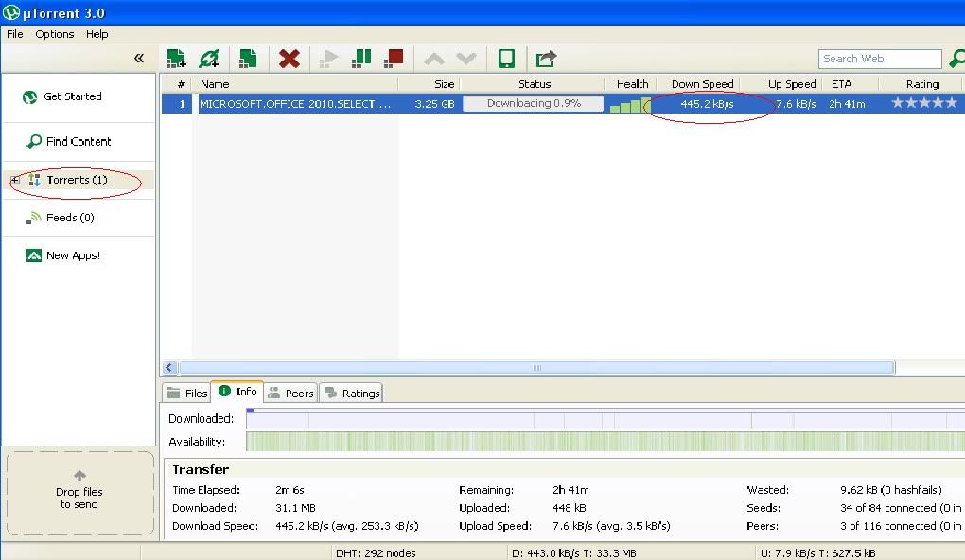Click the Add Torrent from URL icon

point(209,59)
